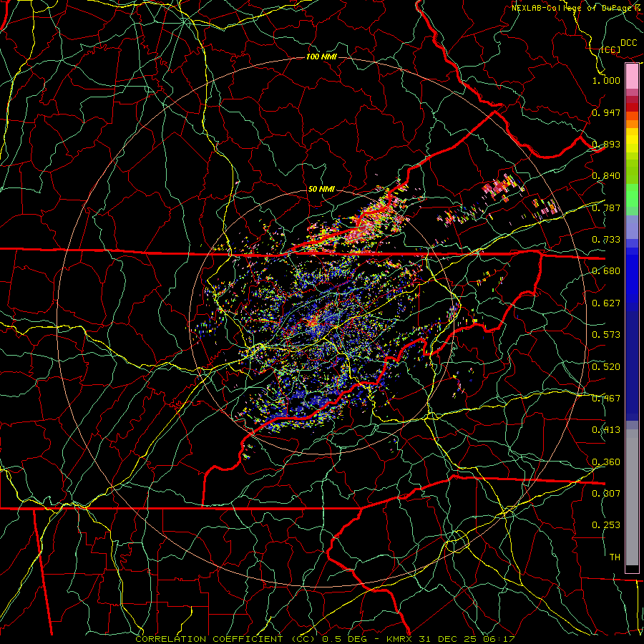Select the 0.893 scale value

coord(606,144)
